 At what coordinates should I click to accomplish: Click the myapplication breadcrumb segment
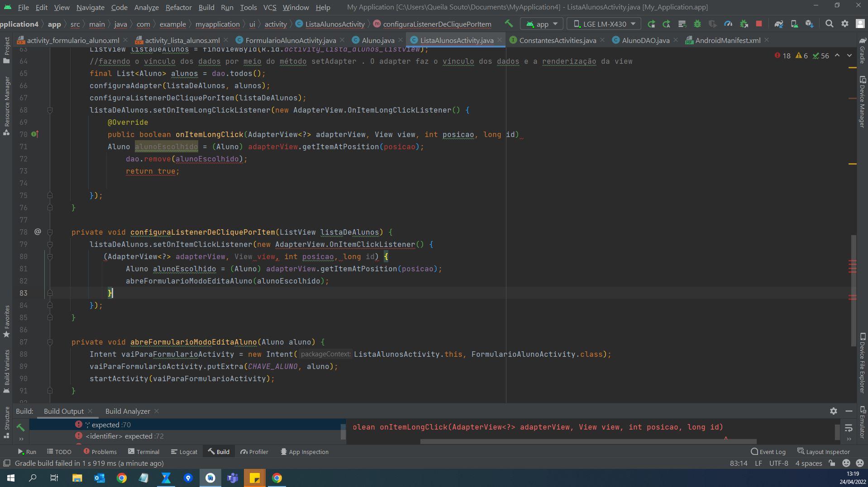pyautogui.click(x=217, y=24)
